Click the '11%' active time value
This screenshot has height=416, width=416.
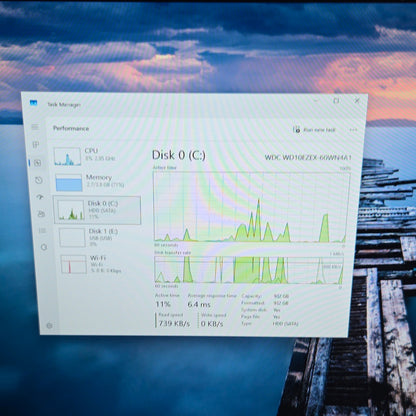(163, 304)
